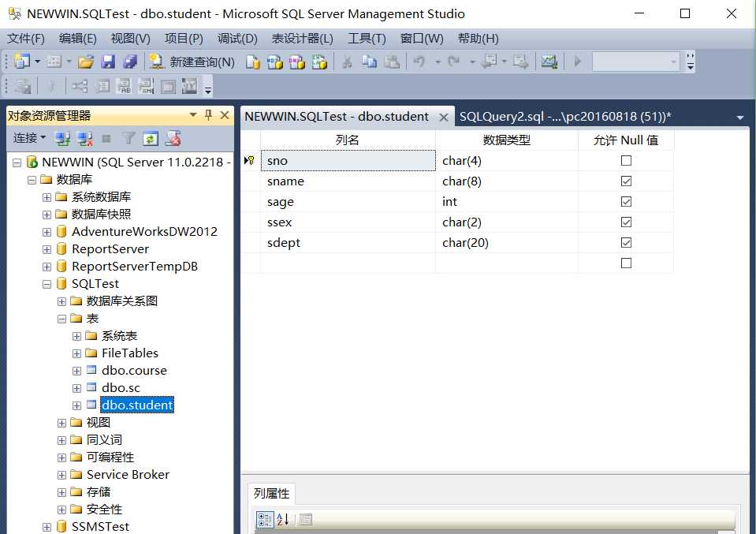Click the Database Engine Query icon

point(253,62)
